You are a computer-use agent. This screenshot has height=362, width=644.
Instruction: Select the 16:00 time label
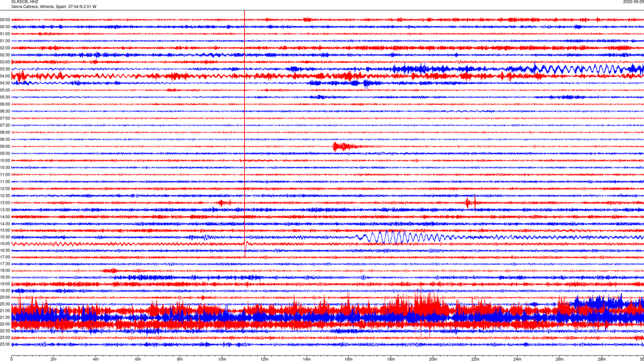[5, 243]
